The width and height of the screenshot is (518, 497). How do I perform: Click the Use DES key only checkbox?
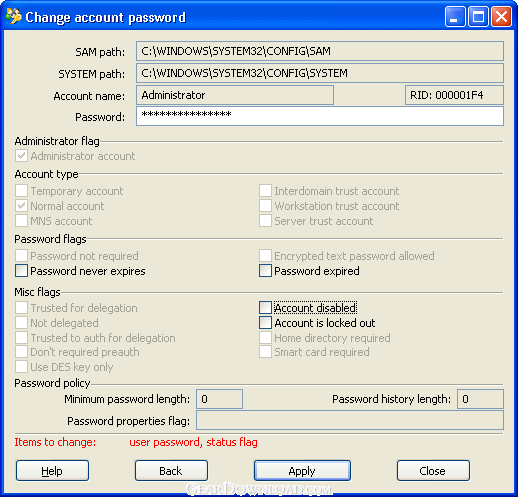(x=21, y=367)
